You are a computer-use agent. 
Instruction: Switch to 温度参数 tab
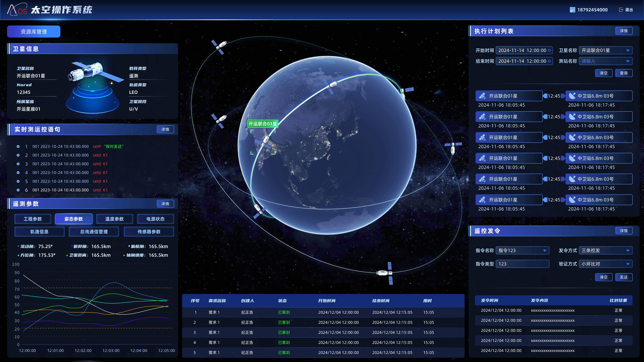pos(115,219)
